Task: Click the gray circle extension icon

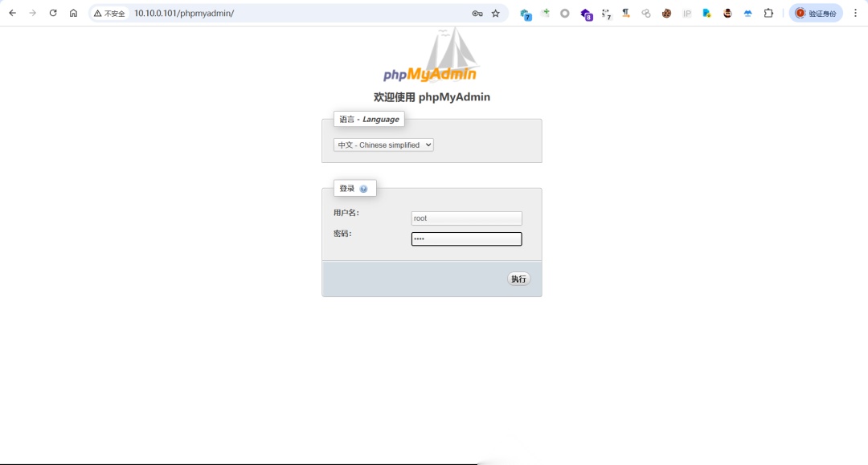Action: click(565, 14)
